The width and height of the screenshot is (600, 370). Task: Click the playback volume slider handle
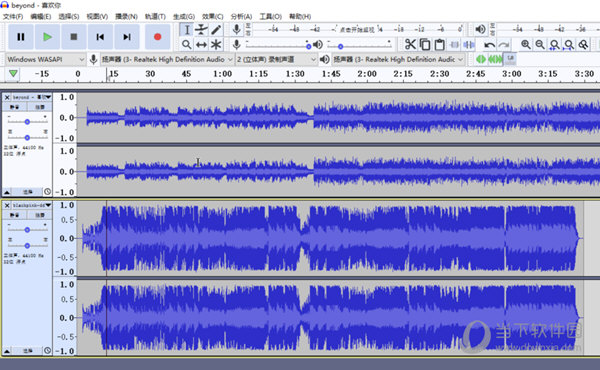click(340, 46)
